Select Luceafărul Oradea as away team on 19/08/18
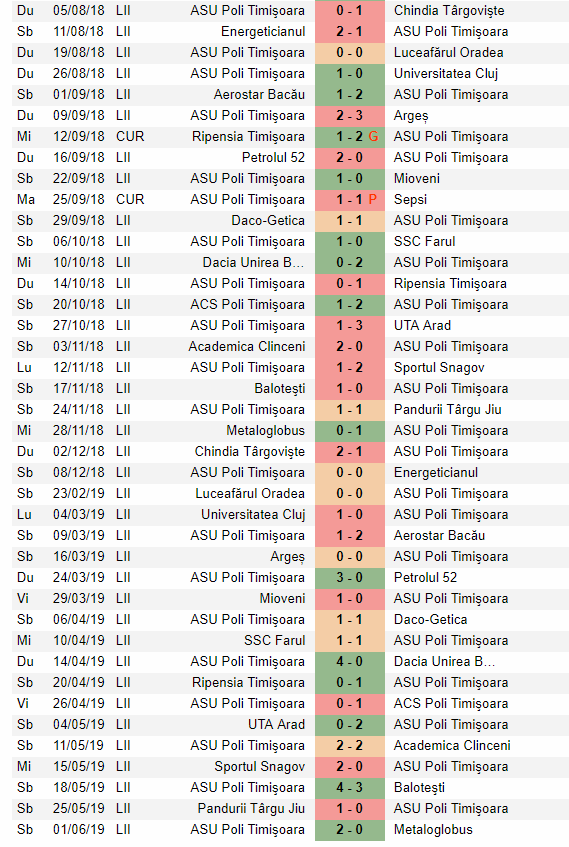Image resolution: width=569 pixels, height=847 pixels. pyautogui.click(x=448, y=53)
